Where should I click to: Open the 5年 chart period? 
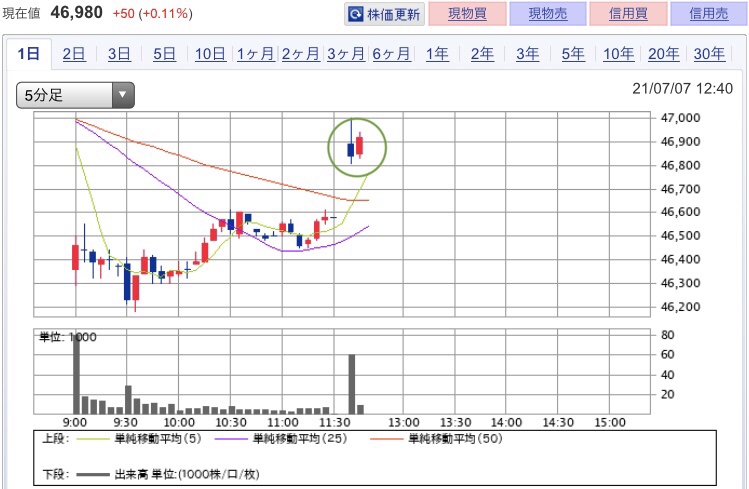573,54
